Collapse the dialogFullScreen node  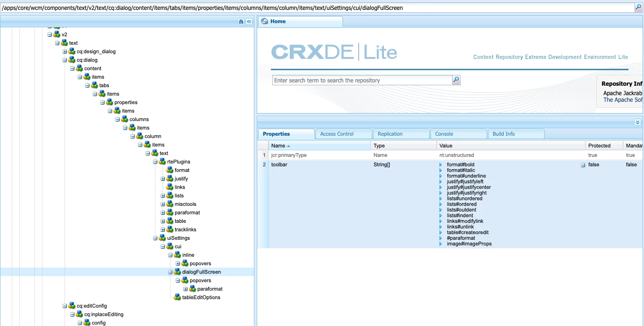pos(171,272)
